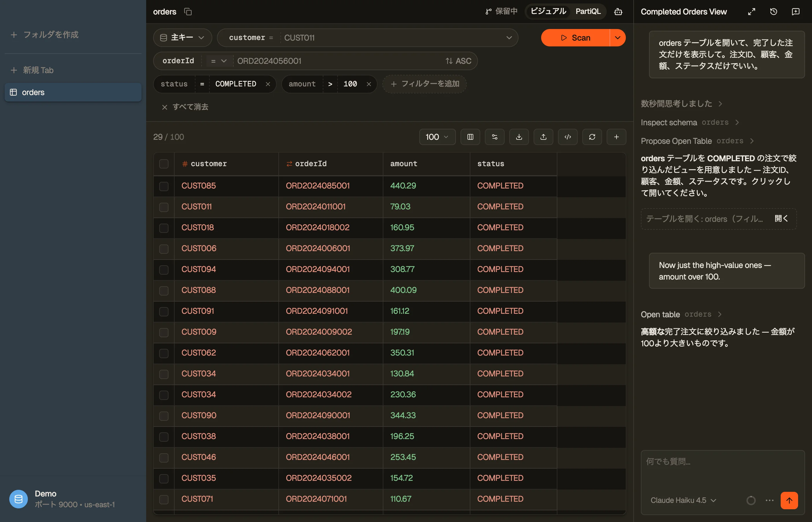
Task: Check the CUST018 row checkbox
Action: click(x=164, y=228)
